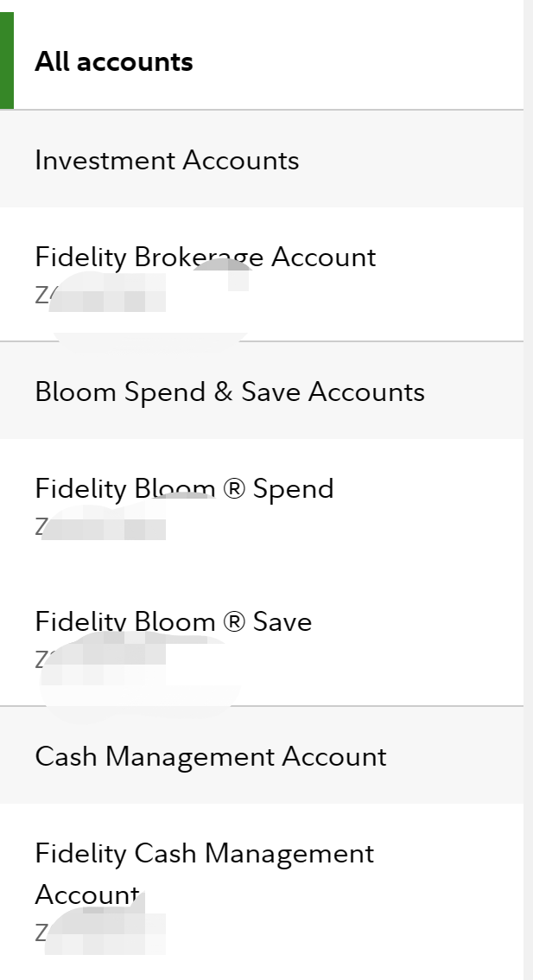
Task: Click the Investment Accounts section header
Action: [167, 161]
